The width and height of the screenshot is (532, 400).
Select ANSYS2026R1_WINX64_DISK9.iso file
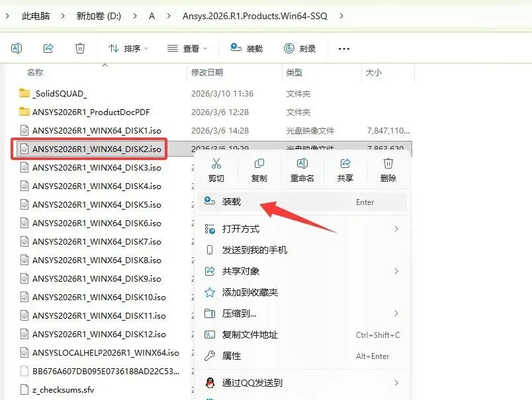pyautogui.click(x=97, y=278)
